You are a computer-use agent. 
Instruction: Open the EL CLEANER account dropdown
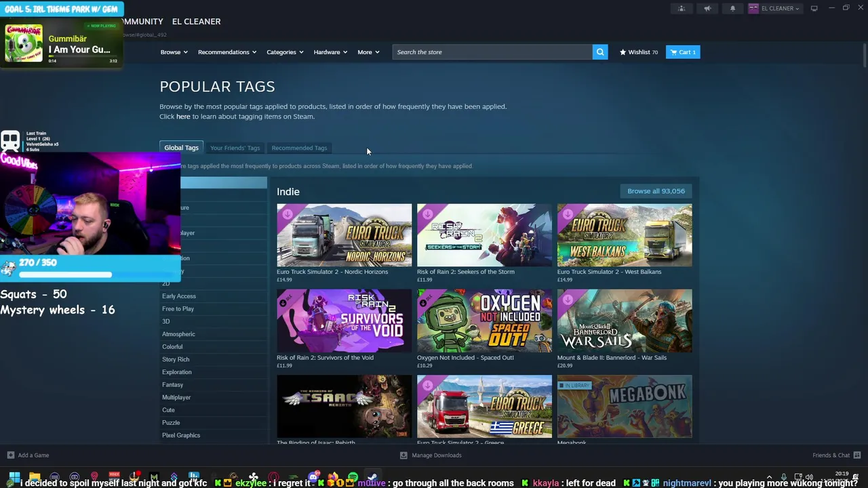[774, 9]
